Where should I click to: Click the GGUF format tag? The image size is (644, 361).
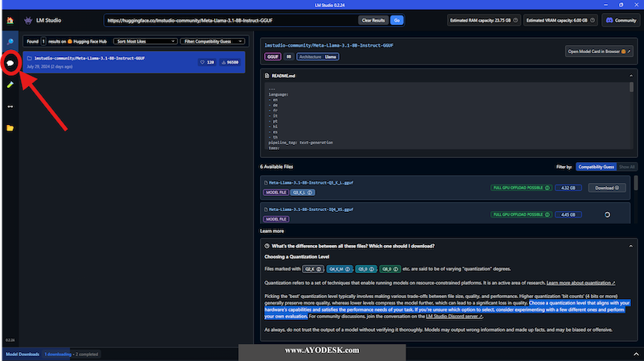(x=273, y=56)
